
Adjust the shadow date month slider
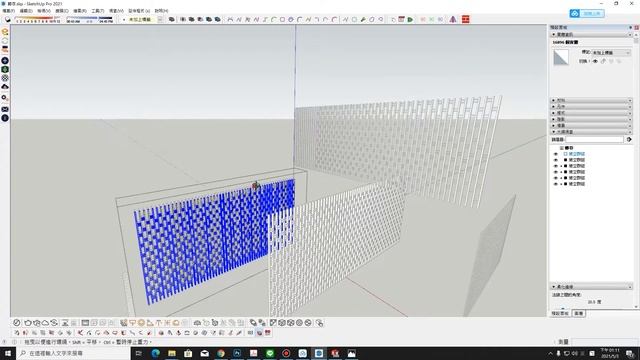pyautogui.click(x=38, y=19)
